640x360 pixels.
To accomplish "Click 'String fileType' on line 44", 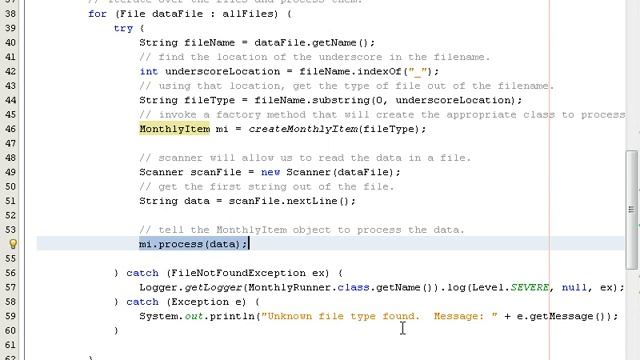I will [x=187, y=100].
